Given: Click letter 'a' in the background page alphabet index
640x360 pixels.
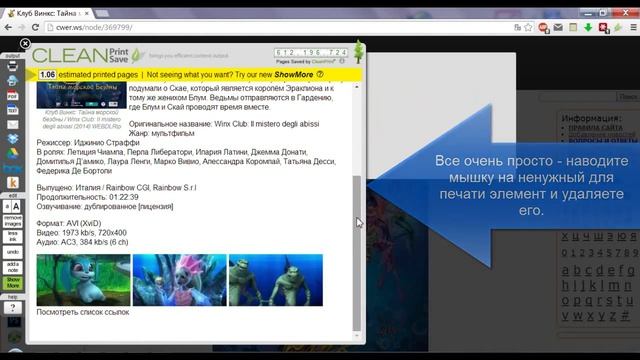Looking at the screenshot, I should point(565,271).
